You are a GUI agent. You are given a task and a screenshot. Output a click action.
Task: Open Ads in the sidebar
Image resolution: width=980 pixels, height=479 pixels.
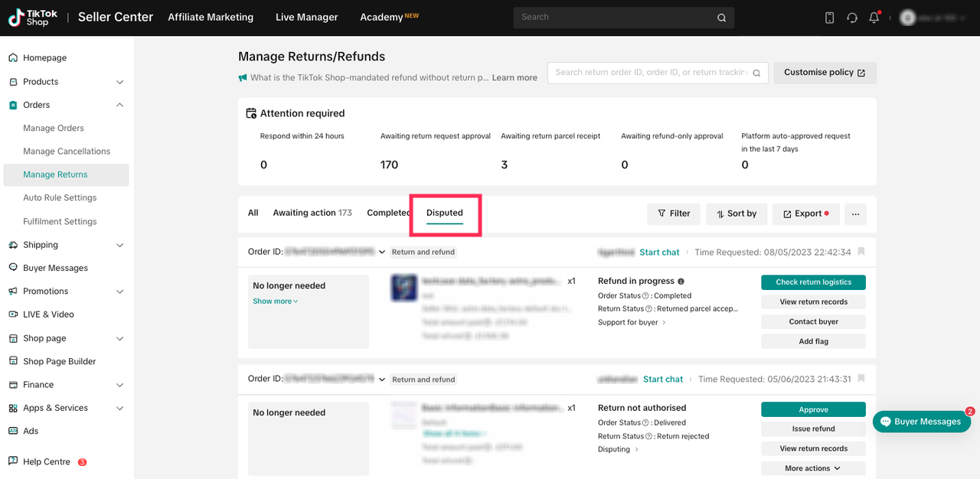31,431
